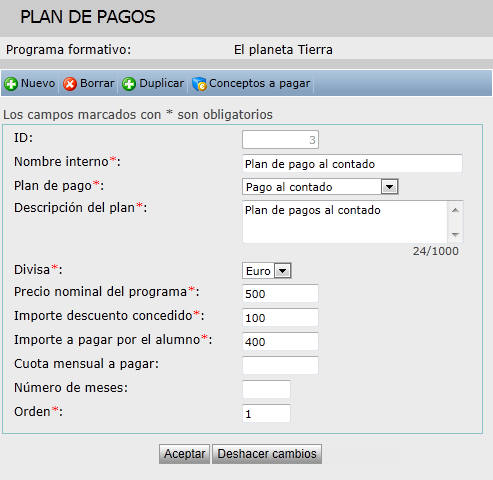Click the Deshacer cambios button
The image size is (493, 480).
point(267,454)
